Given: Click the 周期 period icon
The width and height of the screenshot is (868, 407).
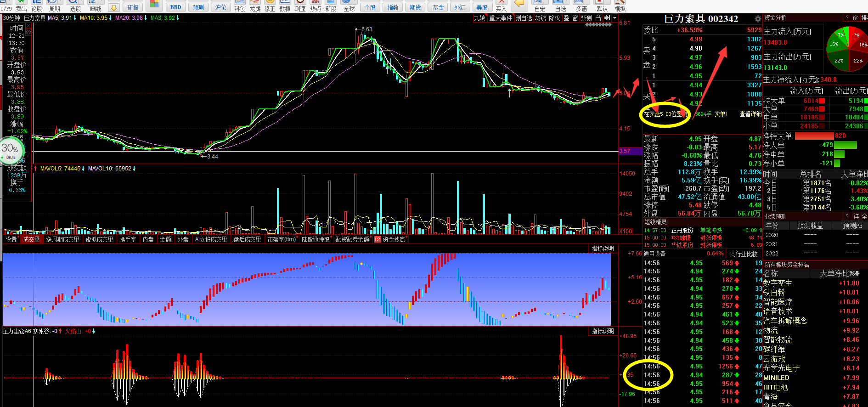Looking at the screenshot, I should pos(55,6).
